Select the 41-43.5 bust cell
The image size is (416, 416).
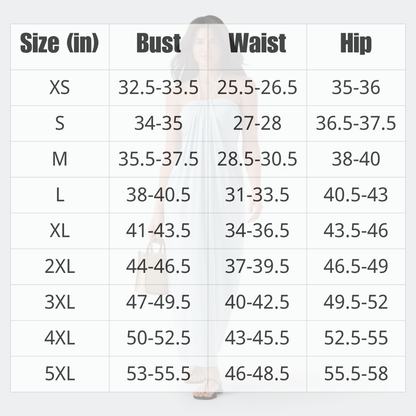click(x=159, y=231)
